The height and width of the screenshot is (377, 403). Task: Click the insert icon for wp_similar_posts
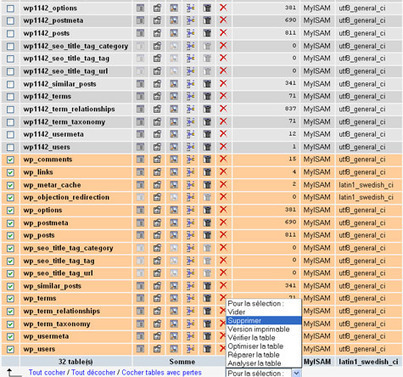[x=190, y=286]
